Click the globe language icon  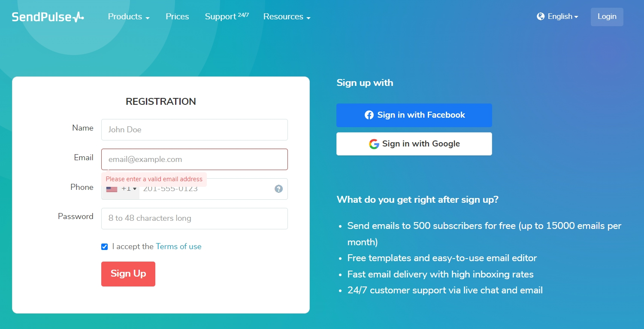[541, 17]
